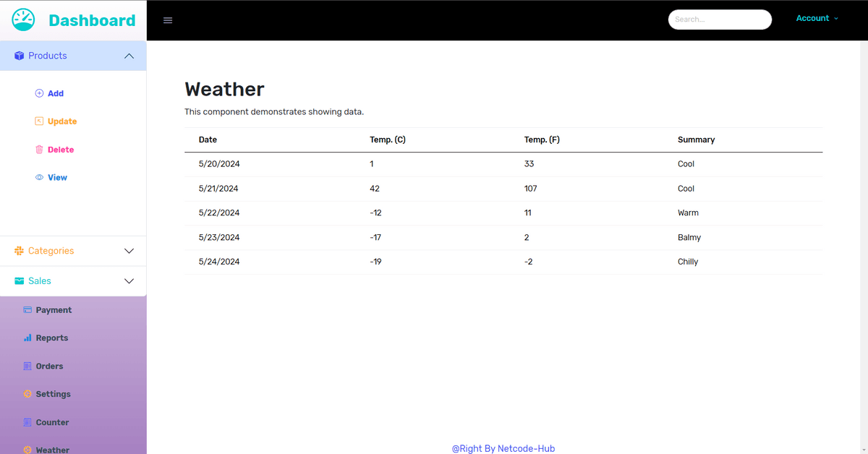
Task: Click the Dashboard speedometer logo icon
Action: point(23,20)
